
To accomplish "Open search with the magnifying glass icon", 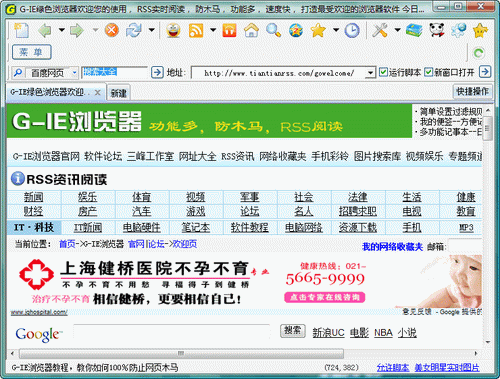I will [273, 30].
